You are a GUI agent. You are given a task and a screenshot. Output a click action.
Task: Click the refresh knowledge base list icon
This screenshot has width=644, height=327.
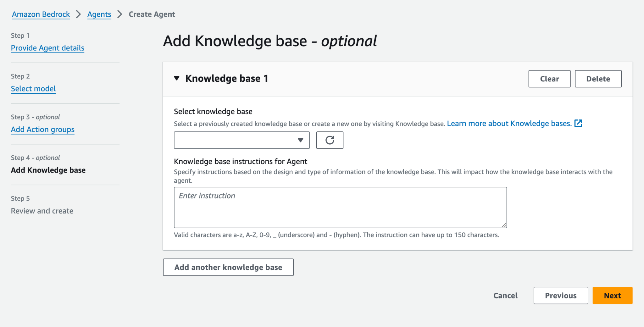click(330, 140)
